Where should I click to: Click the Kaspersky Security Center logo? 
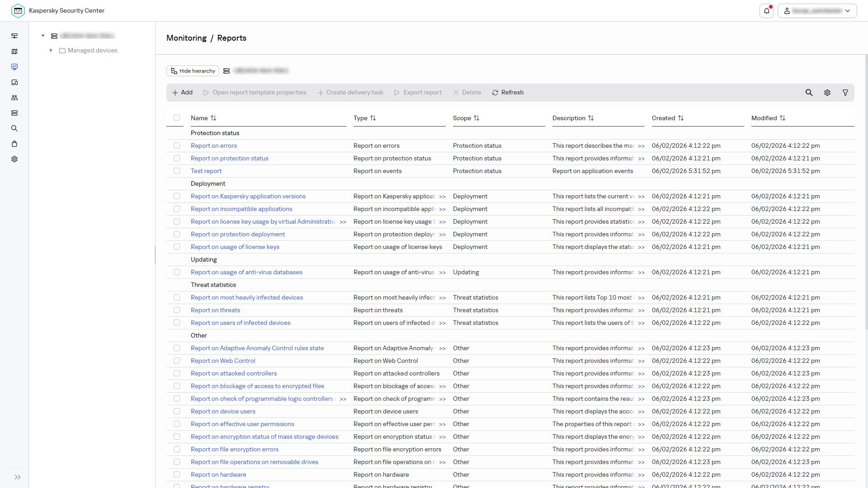pyautogui.click(x=18, y=11)
